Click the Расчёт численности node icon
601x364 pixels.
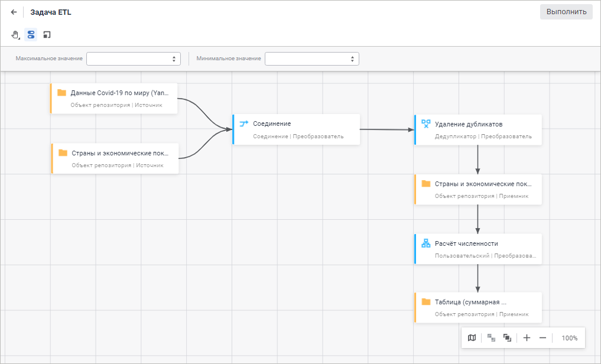tap(425, 243)
